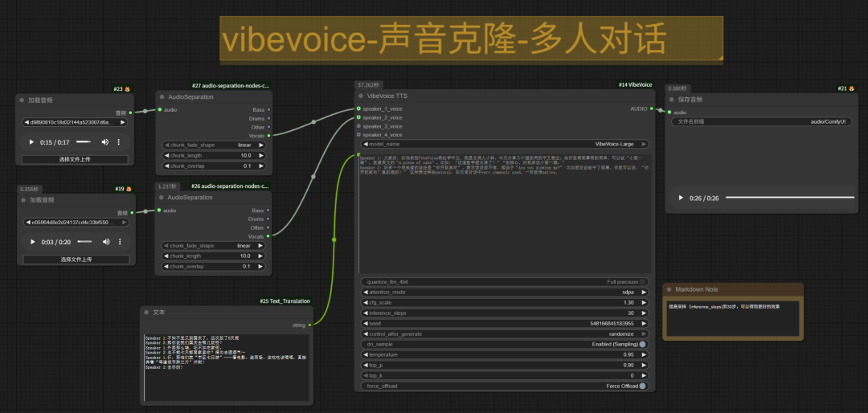Click audio input port of save audio node
This screenshot has width=868, height=413.
tap(669, 112)
